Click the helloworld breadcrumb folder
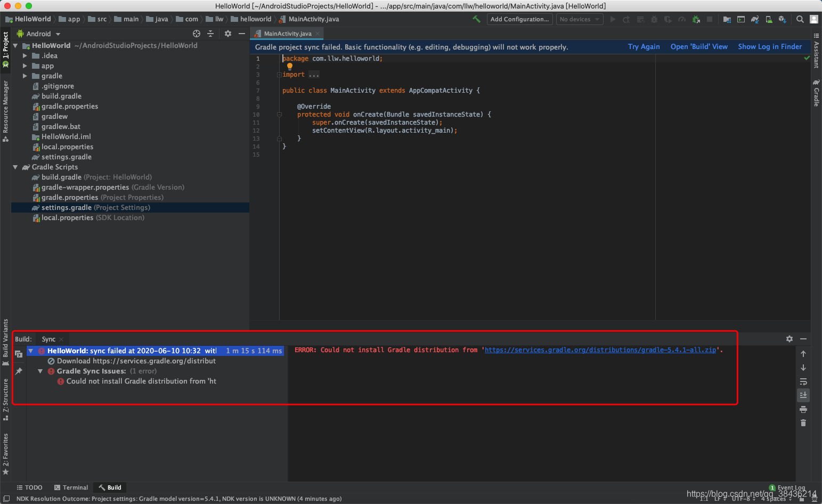 click(251, 19)
